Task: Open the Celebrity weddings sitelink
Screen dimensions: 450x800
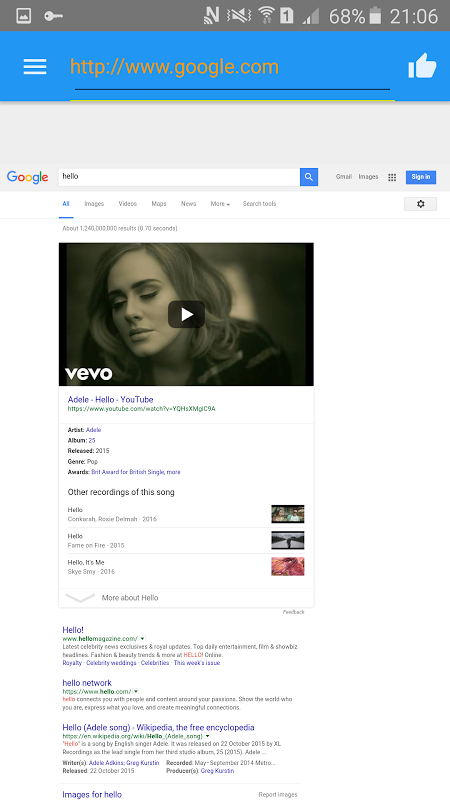Action: [111, 663]
